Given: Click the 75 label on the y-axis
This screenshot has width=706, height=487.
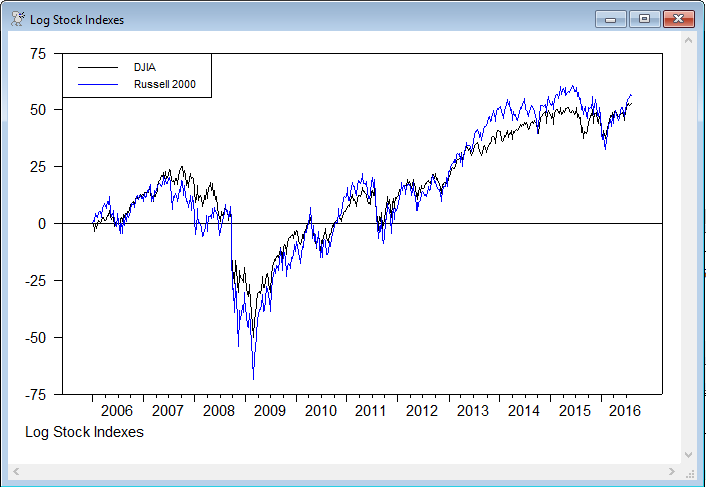Looking at the screenshot, I should tap(36, 55).
